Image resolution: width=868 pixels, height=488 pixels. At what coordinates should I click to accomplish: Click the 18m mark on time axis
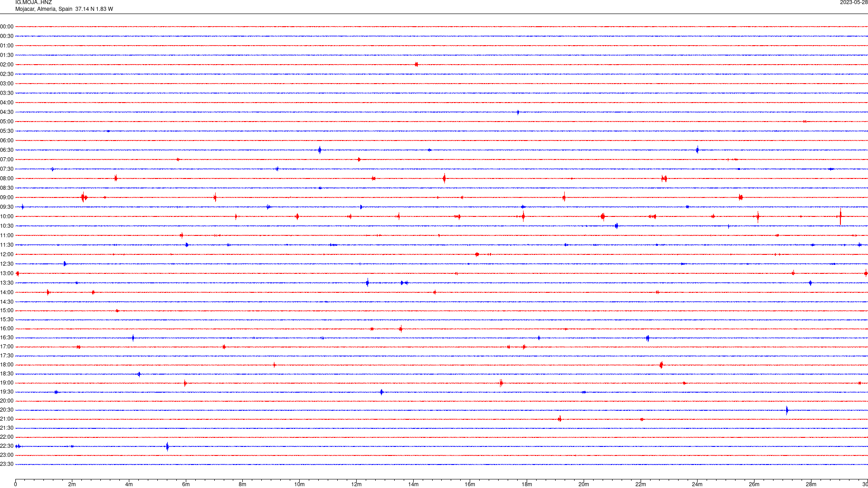pyautogui.click(x=527, y=484)
